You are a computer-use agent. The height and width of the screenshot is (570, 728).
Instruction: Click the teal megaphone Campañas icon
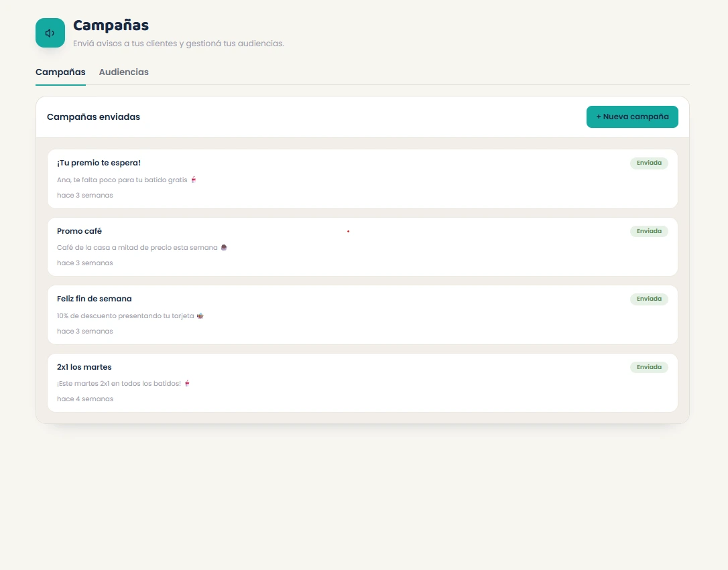click(50, 33)
